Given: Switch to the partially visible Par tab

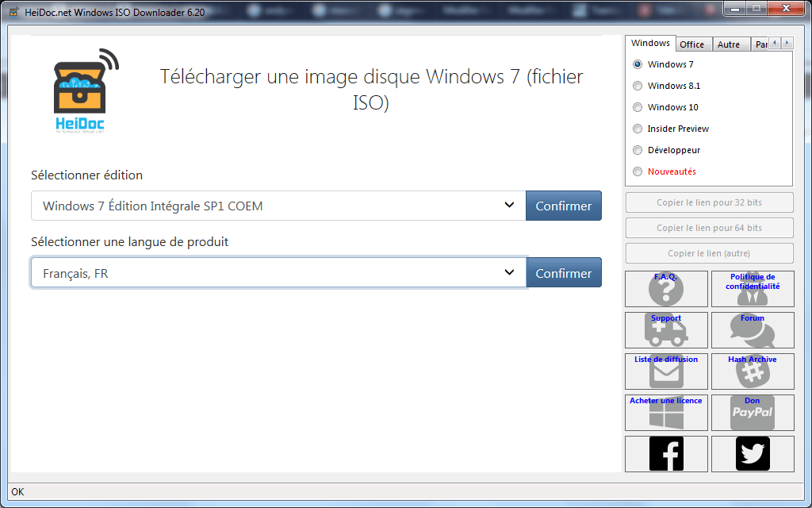Looking at the screenshot, I should point(760,44).
